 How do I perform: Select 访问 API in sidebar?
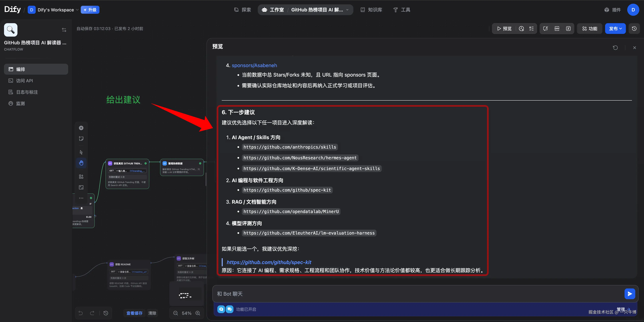[36, 81]
